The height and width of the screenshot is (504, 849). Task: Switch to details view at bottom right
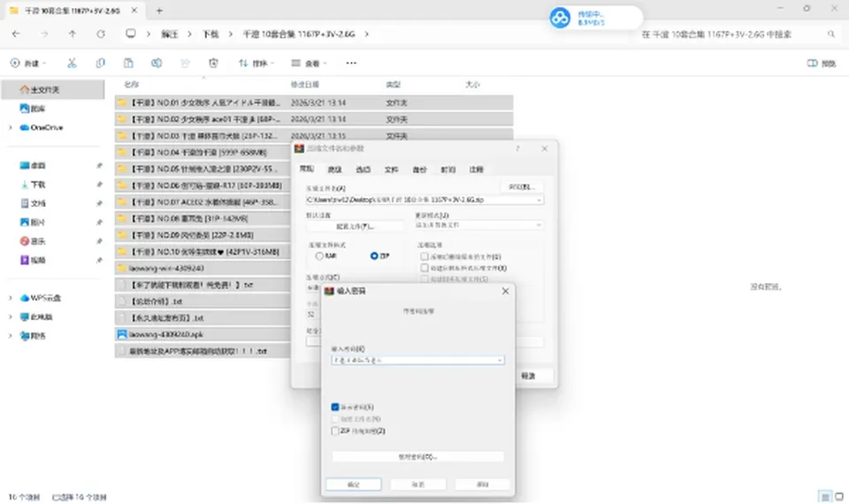(x=825, y=496)
